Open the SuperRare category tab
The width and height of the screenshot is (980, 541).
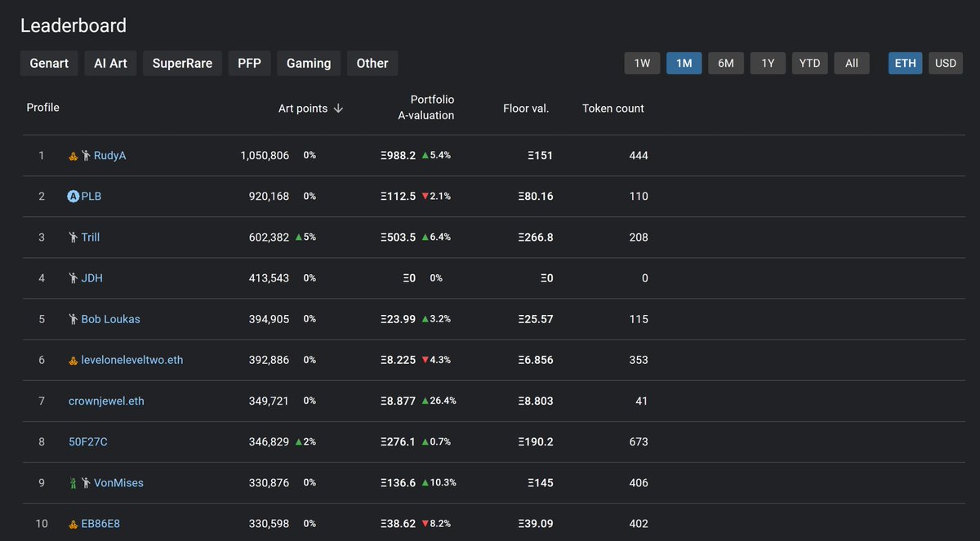pyautogui.click(x=182, y=63)
